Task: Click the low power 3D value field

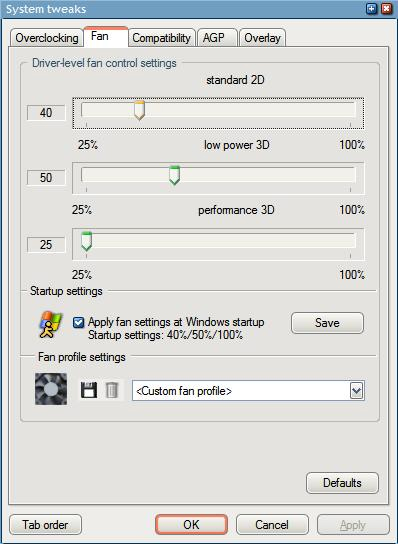Action: pyautogui.click(x=46, y=178)
